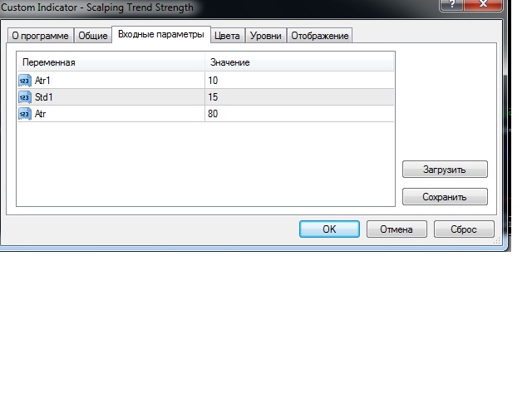
Task: Click the 'Сохранить' button
Action: pyautogui.click(x=445, y=197)
